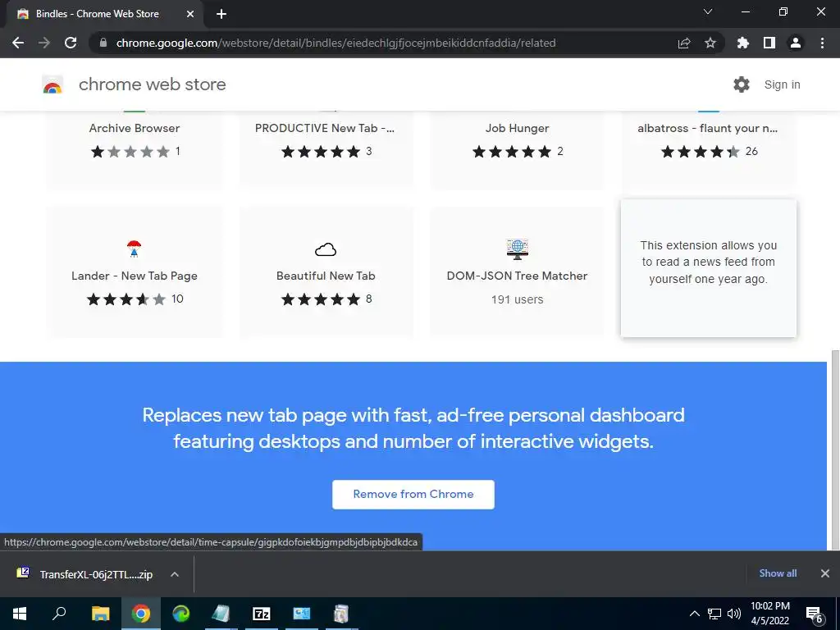Close the Bindles Chrome Web Store tab
Viewport: 840px width, 630px height.
(190, 14)
